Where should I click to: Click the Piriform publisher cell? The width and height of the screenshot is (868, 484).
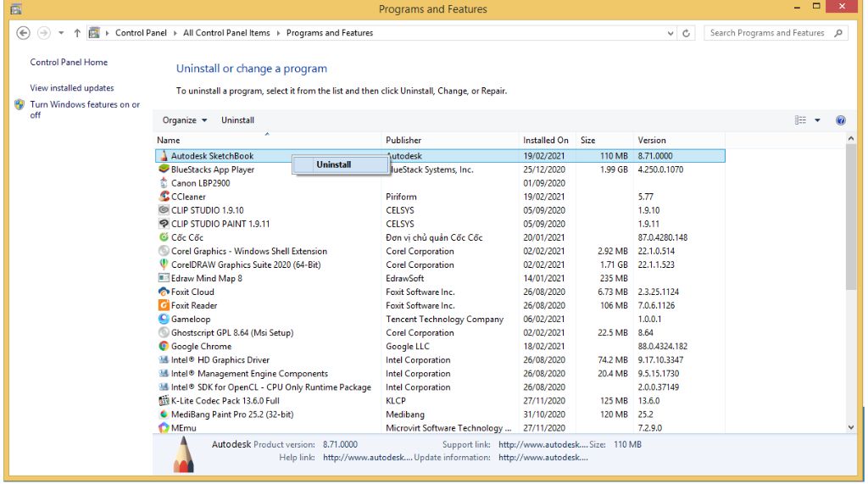[x=401, y=197]
